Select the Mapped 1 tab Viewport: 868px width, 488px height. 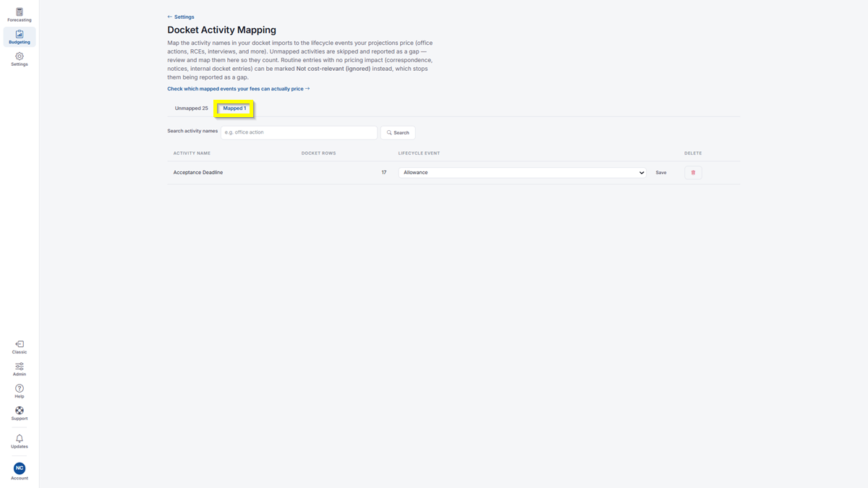tap(234, 108)
